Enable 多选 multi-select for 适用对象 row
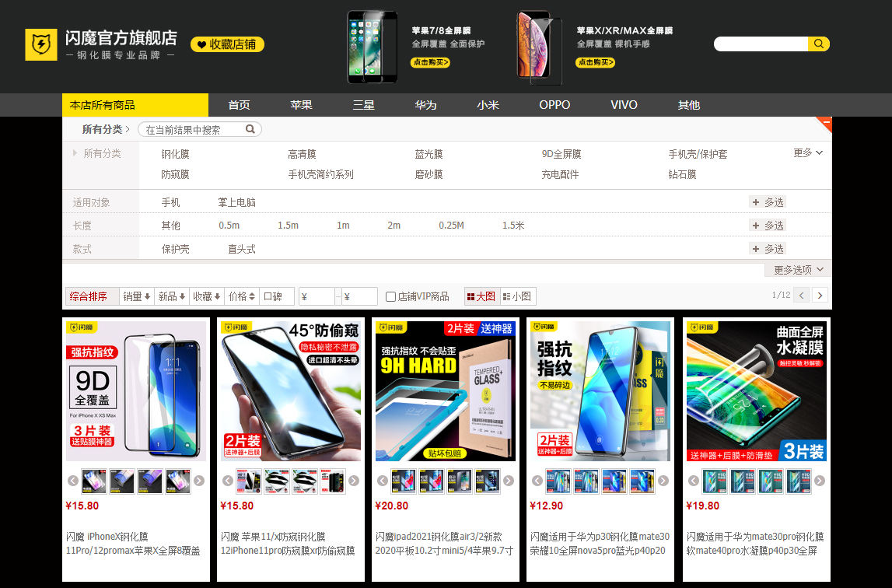 768,202
